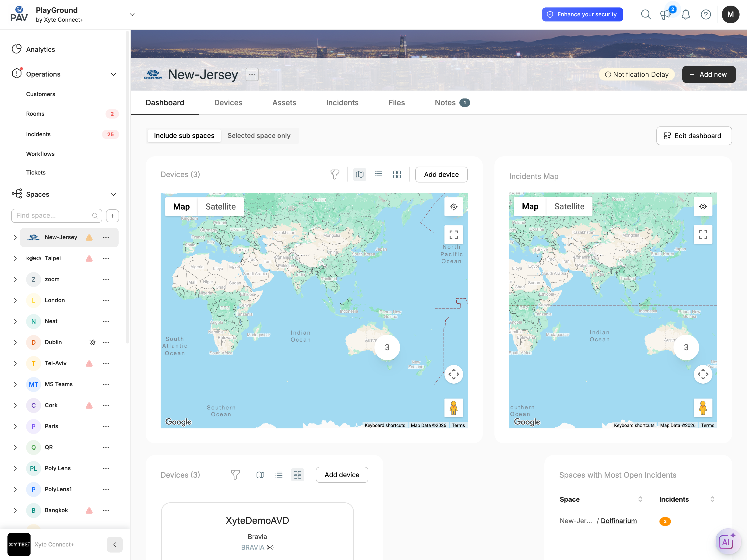Expand the Bangkok space tree
747x560 pixels.
coord(15,510)
